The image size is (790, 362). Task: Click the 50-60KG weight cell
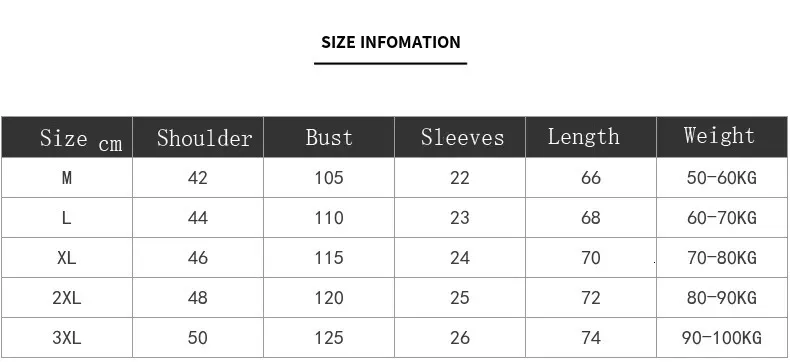pos(721,177)
